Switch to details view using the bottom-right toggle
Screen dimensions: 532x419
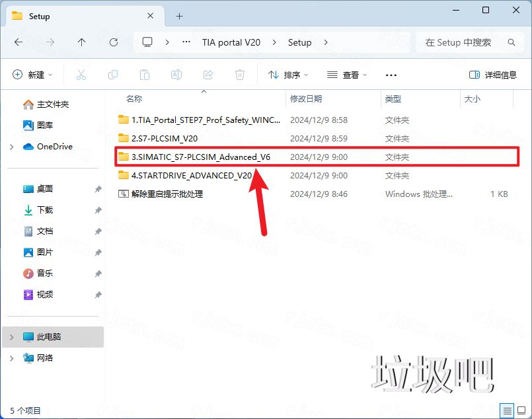coord(508,410)
